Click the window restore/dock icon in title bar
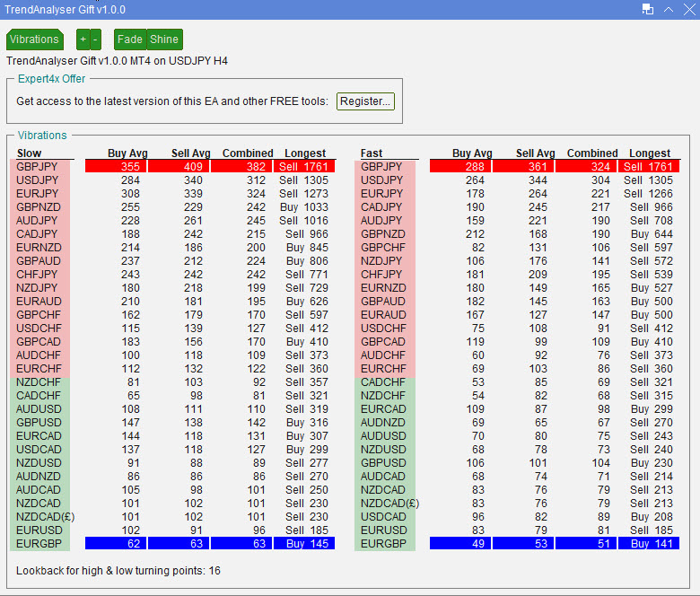Image resolution: width=700 pixels, height=596 pixels. (647, 9)
